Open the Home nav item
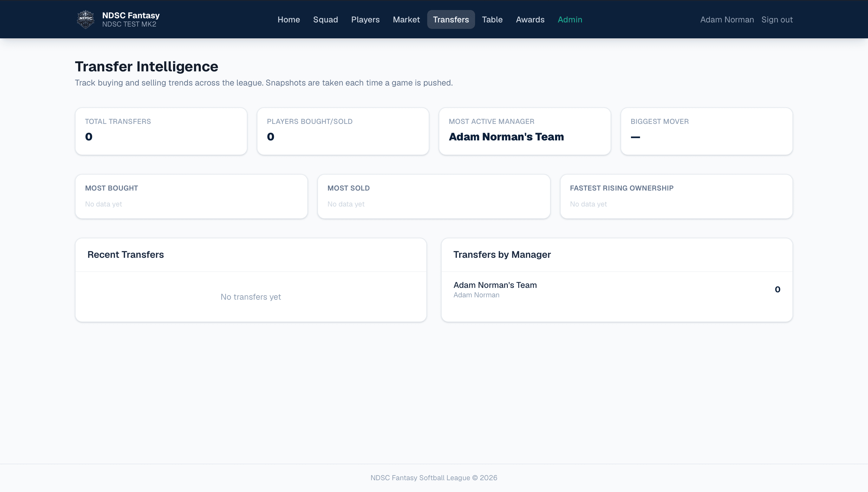868x492 pixels. click(288, 19)
